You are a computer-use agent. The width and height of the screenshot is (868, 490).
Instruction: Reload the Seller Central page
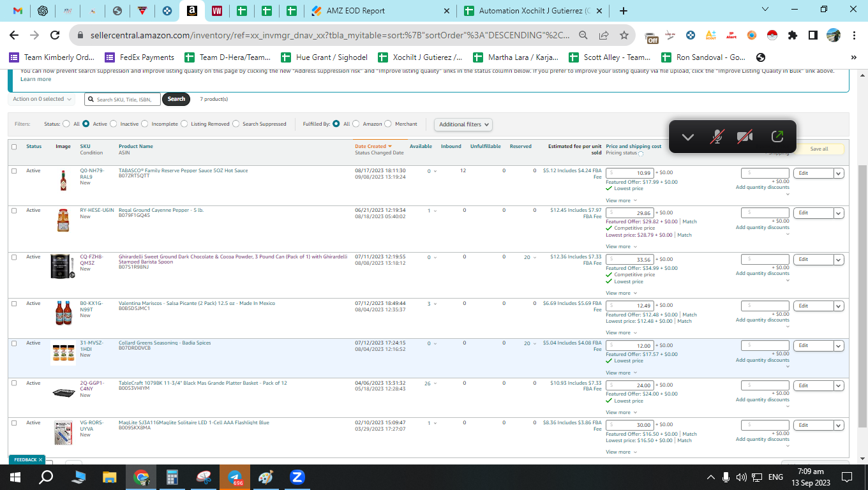coord(55,36)
